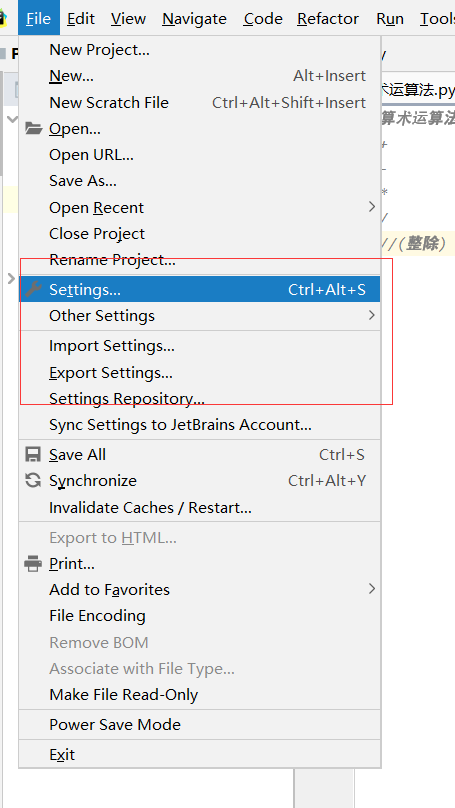Open the Refactor menu
This screenshot has height=808, width=455.
tap(328, 19)
